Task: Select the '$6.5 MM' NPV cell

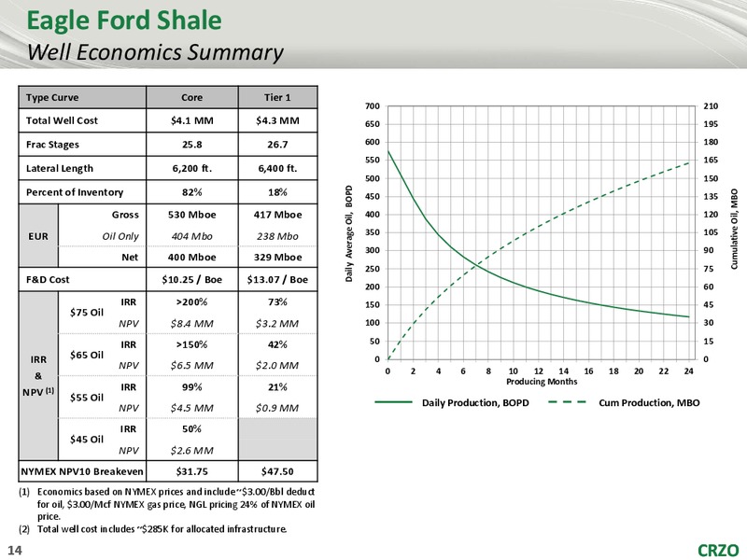Action: 192,366
